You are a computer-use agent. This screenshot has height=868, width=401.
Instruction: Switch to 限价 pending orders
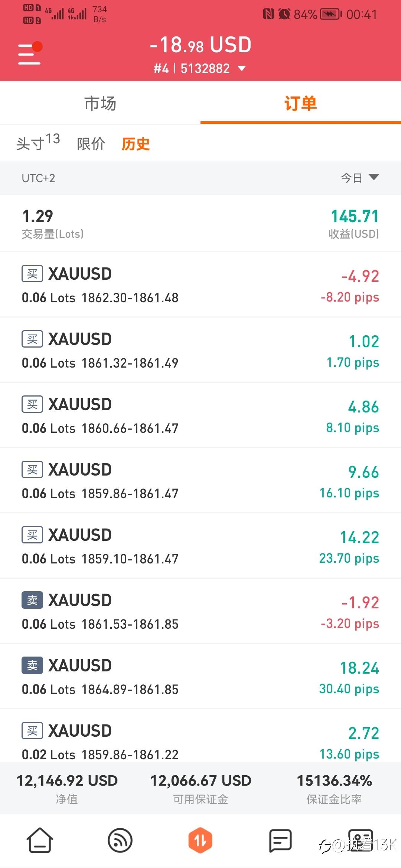91,144
